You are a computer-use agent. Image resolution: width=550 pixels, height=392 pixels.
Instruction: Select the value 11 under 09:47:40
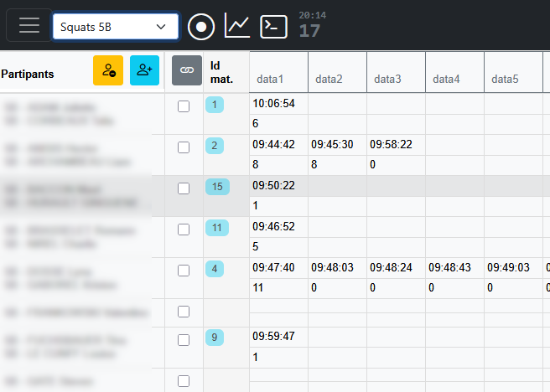(x=278, y=288)
